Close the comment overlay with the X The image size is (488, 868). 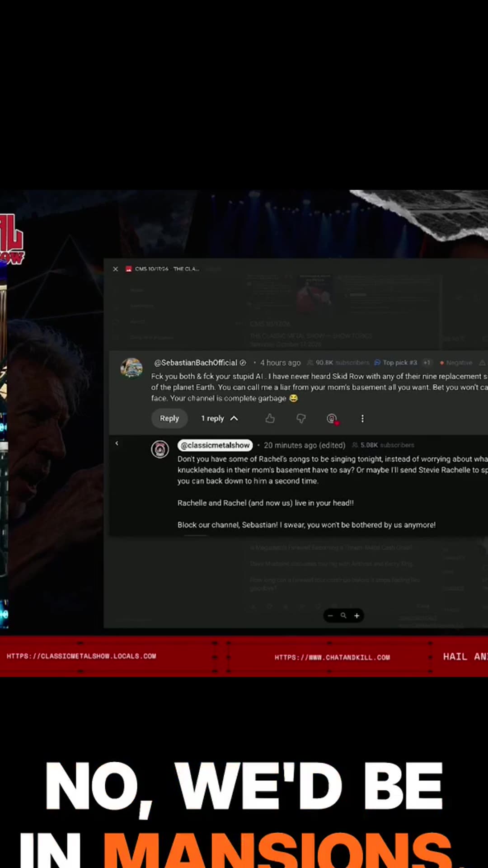point(115,269)
